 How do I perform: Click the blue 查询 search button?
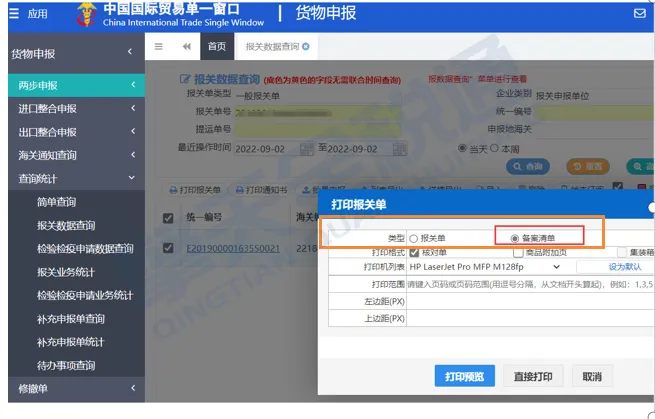click(x=528, y=167)
